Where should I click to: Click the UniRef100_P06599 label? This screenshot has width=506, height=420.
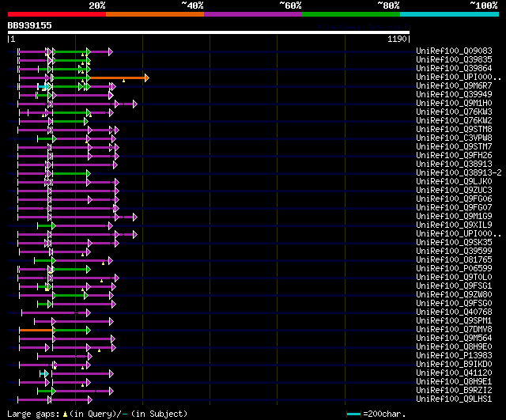[454, 269]
